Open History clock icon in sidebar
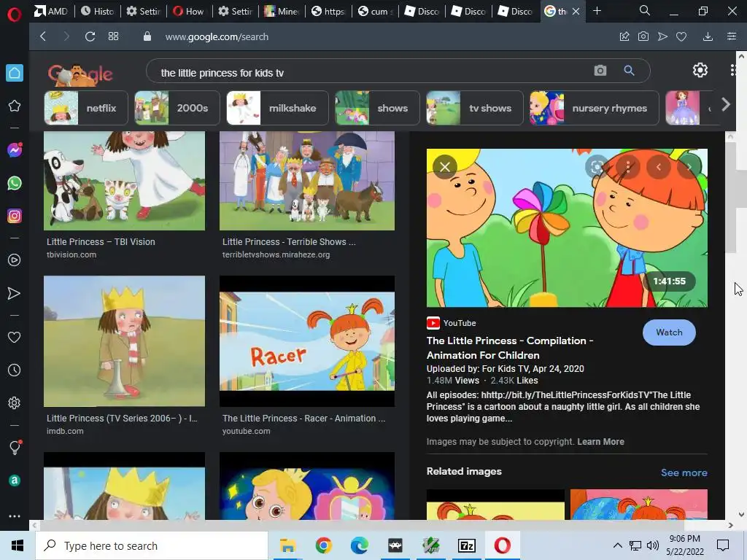The width and height of the screenshot is (747, 560). click(15, 370)
